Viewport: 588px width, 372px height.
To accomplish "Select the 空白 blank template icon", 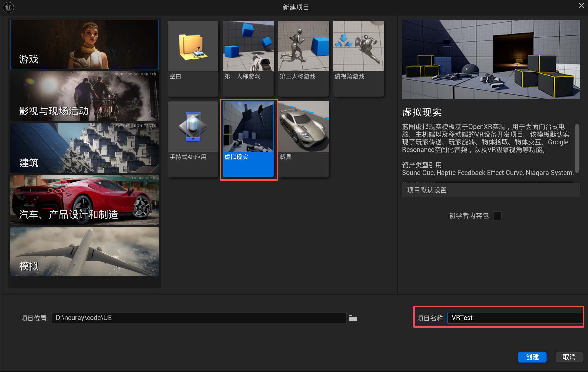I will [193, 46].
